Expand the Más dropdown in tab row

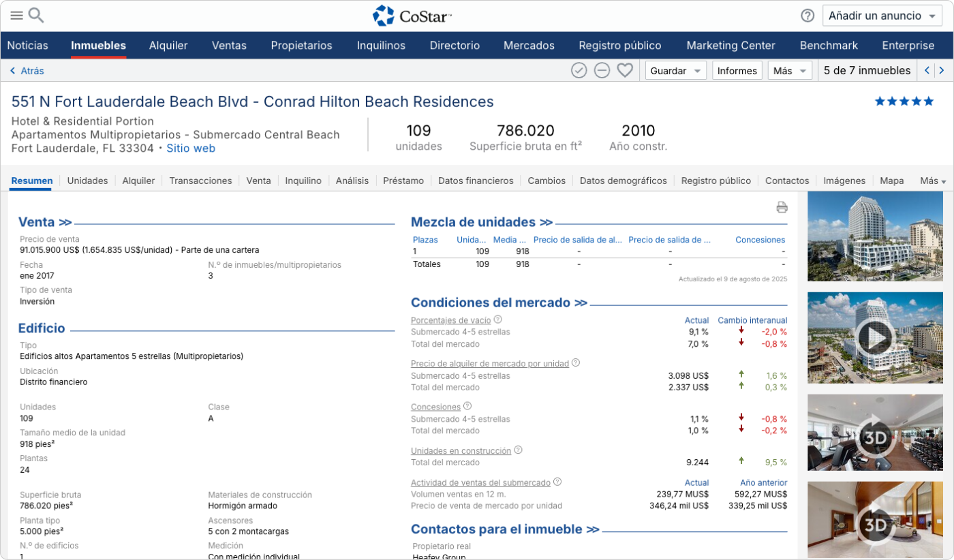pyautogui.click(x=933, y=181)
